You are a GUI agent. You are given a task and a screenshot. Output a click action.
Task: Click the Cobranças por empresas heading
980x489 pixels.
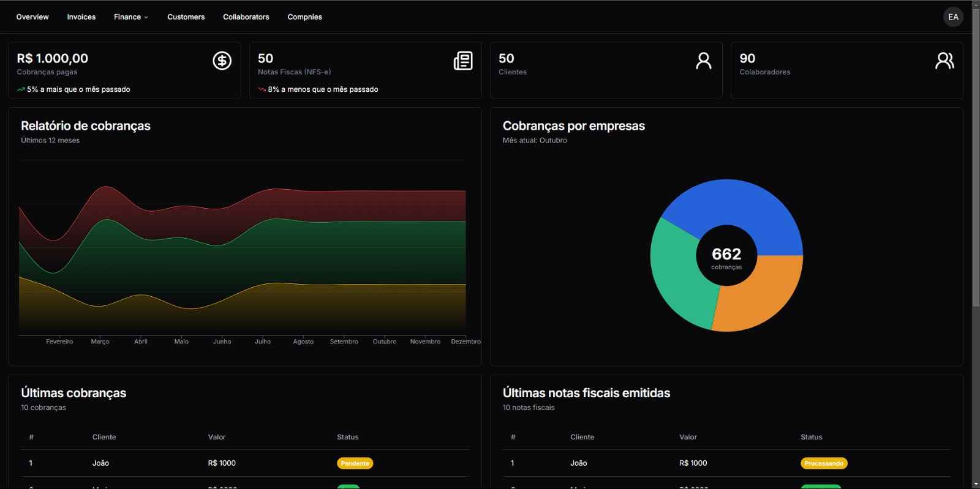point(574,126)
